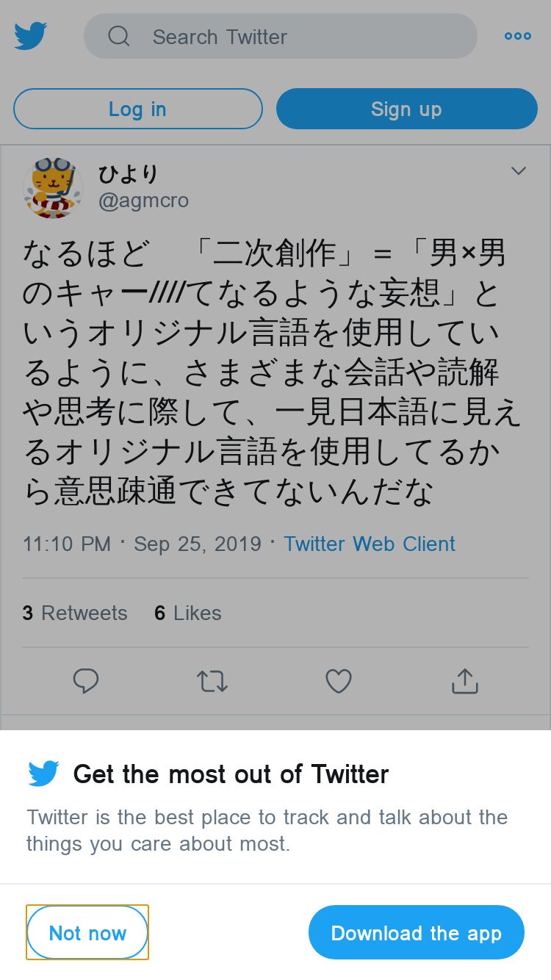Click the Twitter bird icon in the bottom banner
This screenshot has height=980, width=551.
pyautogui.click(x=43, y=774)
